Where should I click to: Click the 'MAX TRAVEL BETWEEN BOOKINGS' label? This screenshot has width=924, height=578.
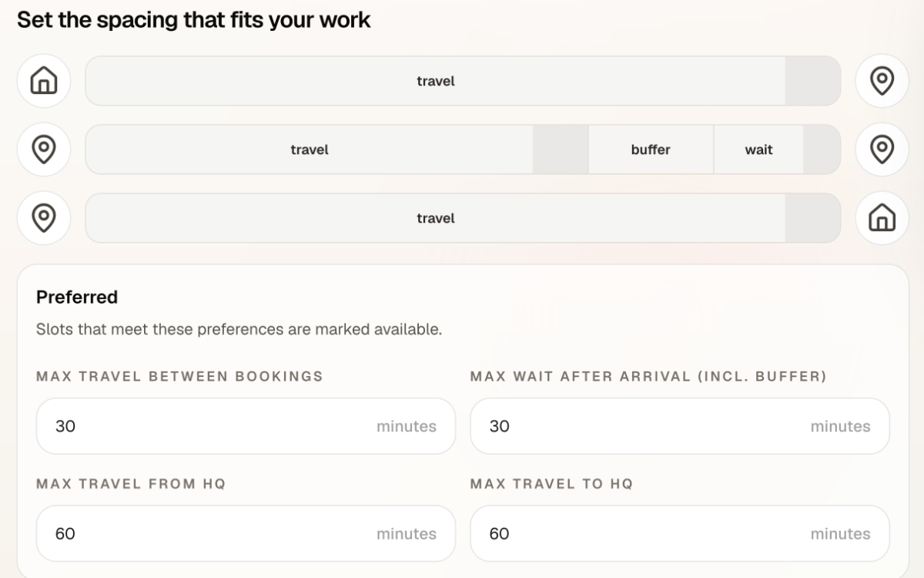pos(179,377)
